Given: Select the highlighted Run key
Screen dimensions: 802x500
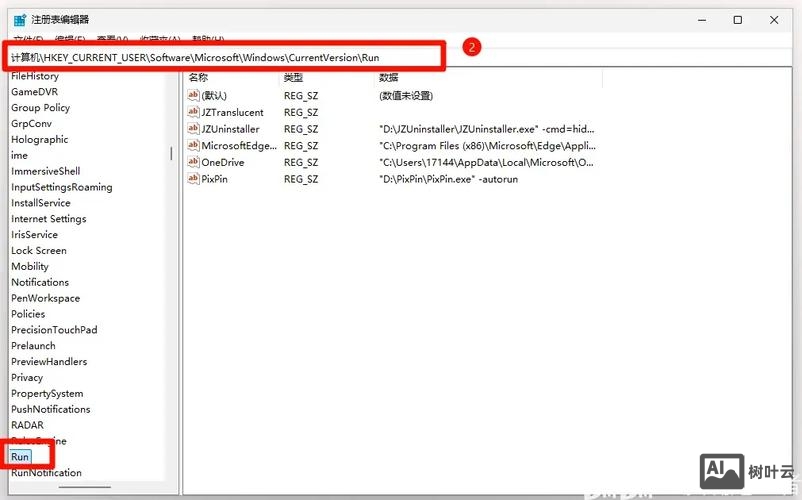Looking at the screenshot, I should 20,457.
